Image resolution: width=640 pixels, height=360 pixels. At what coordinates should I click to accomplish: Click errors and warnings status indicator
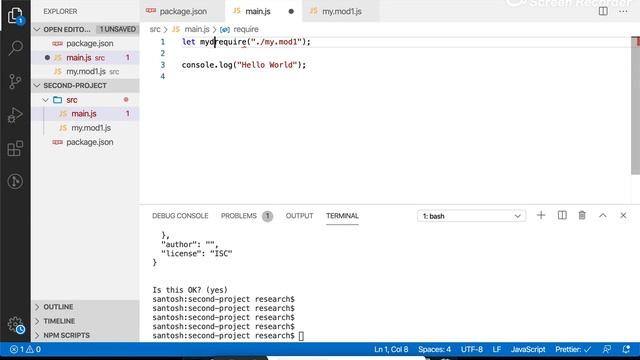pos(25,349)
